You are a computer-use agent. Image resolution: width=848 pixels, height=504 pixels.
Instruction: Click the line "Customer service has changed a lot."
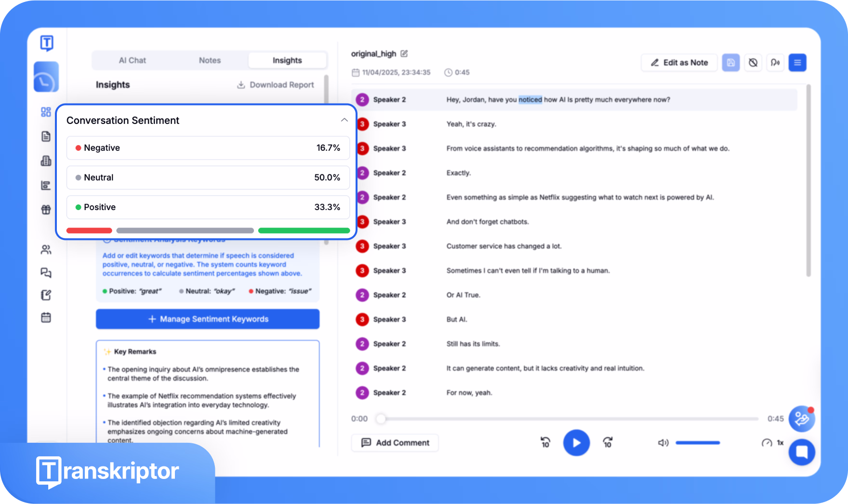coord(503,246)
